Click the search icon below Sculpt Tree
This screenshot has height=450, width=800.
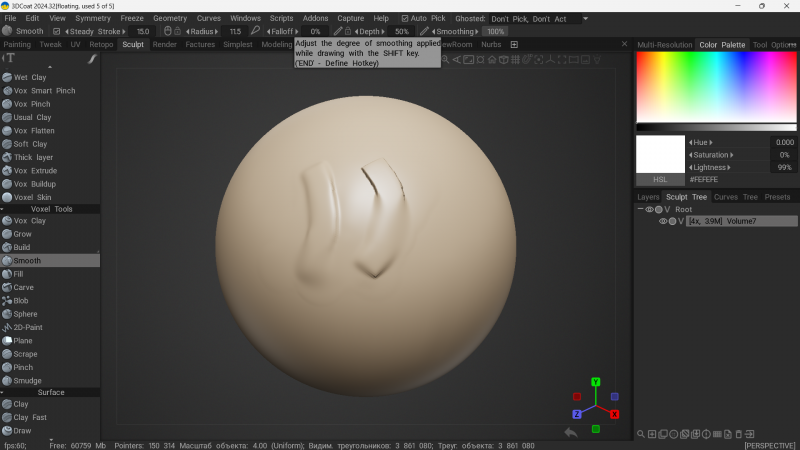tap(640, 434)
